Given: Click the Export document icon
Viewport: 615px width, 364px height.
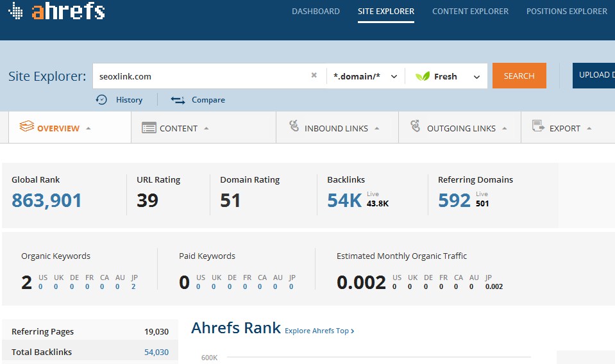Looking at the screenshot, I should tap(538, 127).
